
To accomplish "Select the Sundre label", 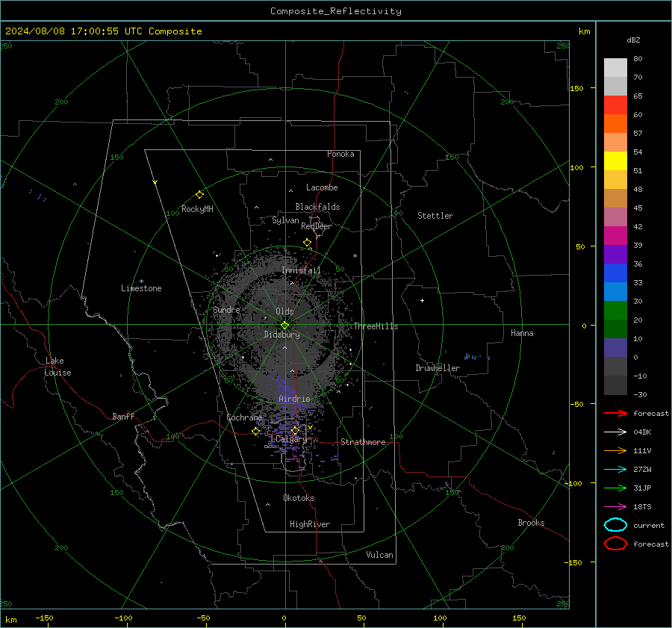I will (226, 309).
